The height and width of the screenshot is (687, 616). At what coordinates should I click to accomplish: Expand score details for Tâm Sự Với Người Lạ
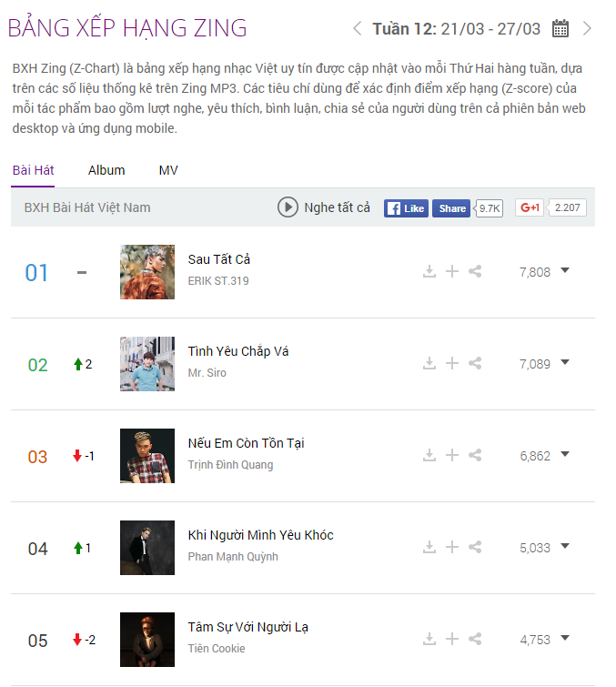pos(565,639)
